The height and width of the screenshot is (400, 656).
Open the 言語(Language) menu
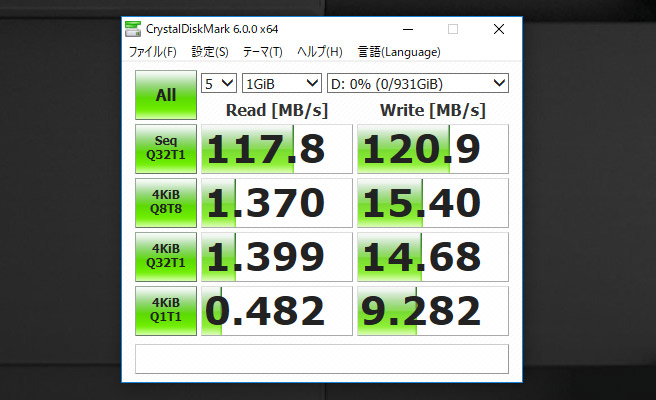pos(398,52)
